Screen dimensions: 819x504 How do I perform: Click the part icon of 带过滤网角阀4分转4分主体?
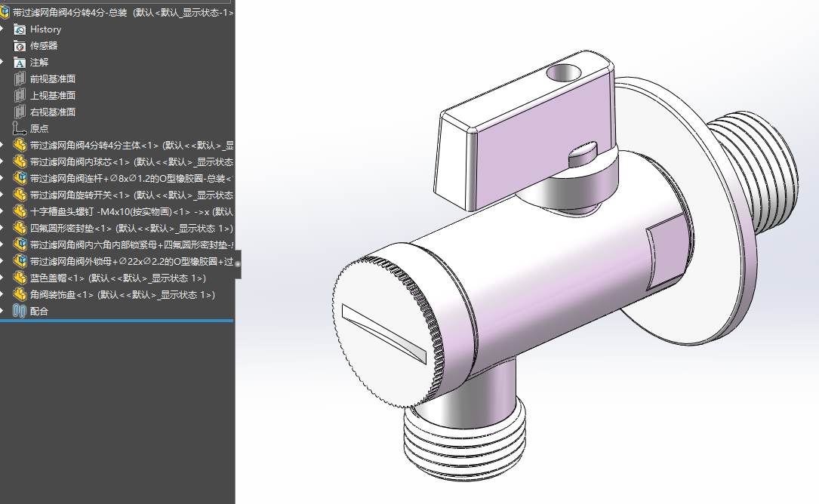tap(20, 145)
